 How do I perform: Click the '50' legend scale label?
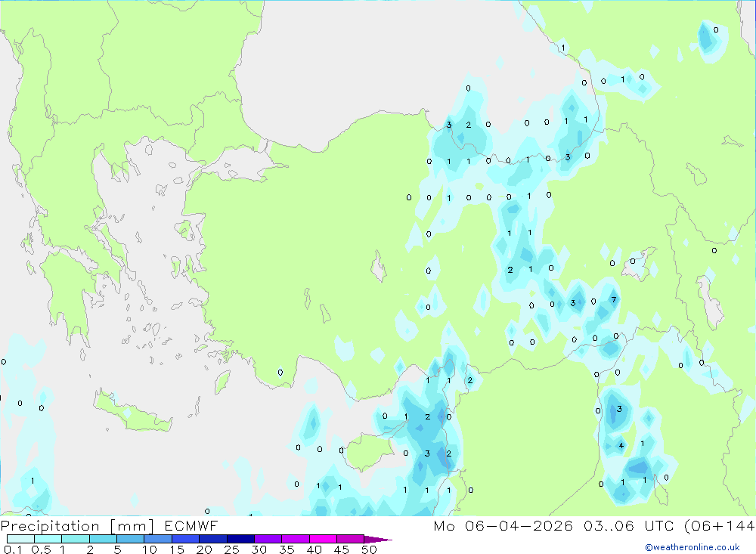pos(369,549)
